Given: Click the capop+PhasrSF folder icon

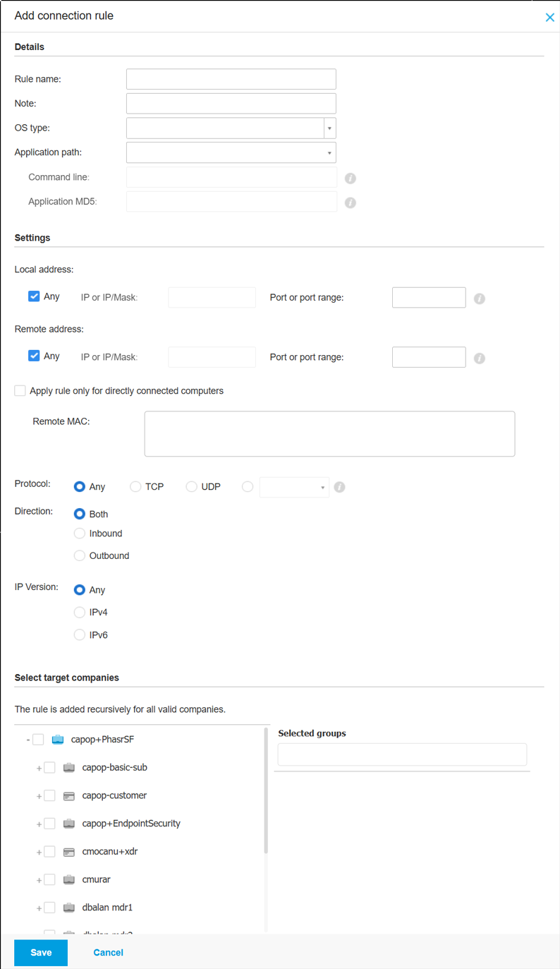Looking at the screenshot, I should pyautogui.click(x=58, y=740).
